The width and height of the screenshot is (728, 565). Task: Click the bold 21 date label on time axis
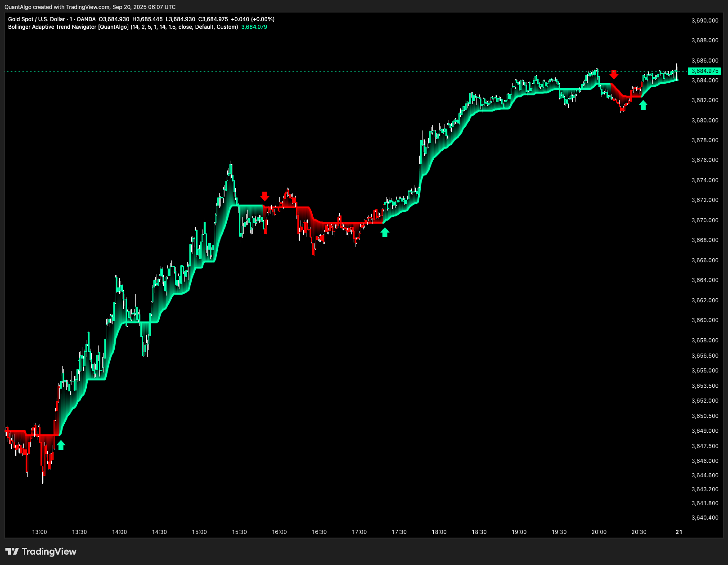[679, 532]
